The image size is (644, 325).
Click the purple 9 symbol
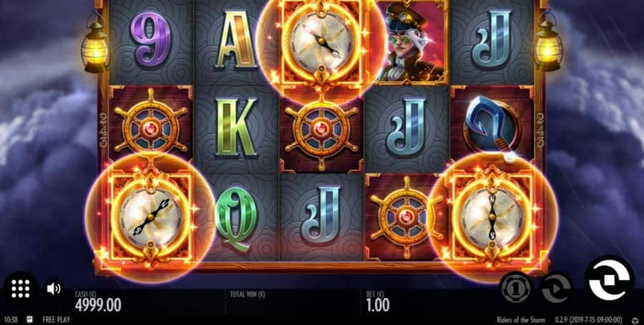coord(150,39)
